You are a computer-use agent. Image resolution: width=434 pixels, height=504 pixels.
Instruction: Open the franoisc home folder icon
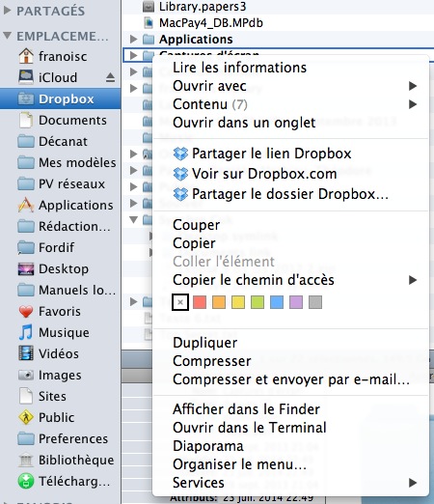pyautogui.click(x=26, y=56)
